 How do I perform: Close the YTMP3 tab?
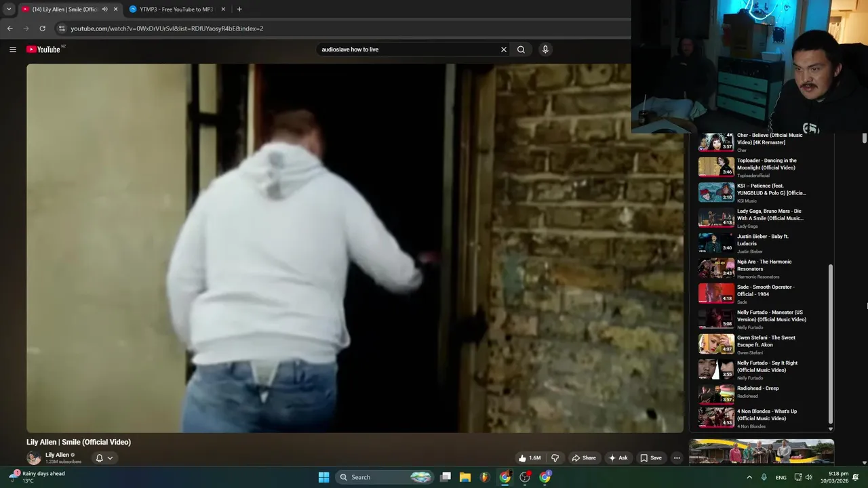[x=223, y=9]
